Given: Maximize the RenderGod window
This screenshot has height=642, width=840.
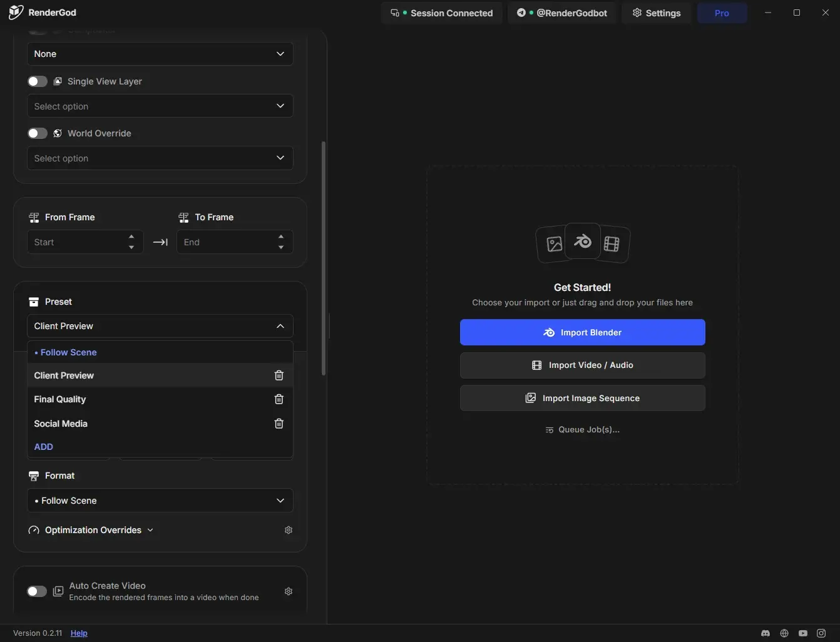Looking at the screenshot, I should click(x=797, y=13).
